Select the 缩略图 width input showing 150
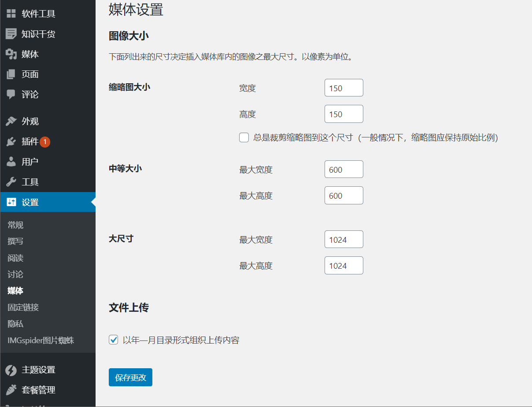The image size is (532, 407). (344, 88)
